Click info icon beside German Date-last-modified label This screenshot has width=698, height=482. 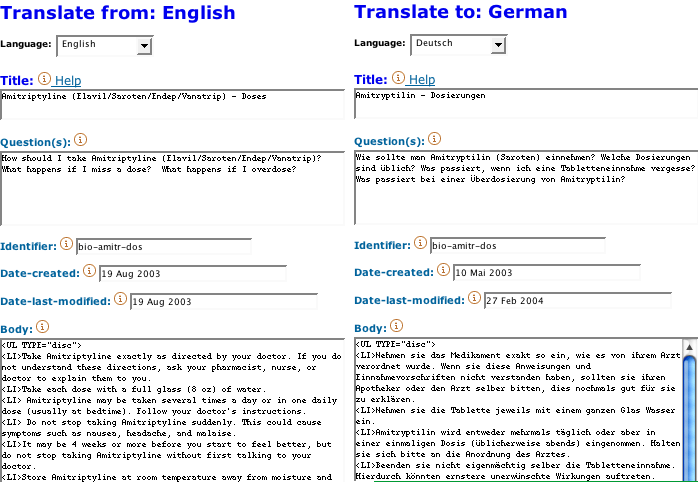tap(474, 298)
